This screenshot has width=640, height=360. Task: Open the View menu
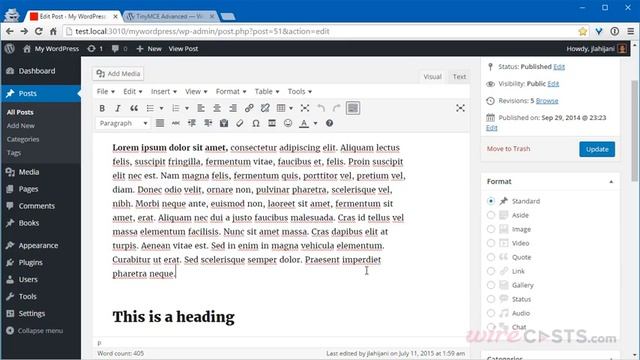[196, 91]
